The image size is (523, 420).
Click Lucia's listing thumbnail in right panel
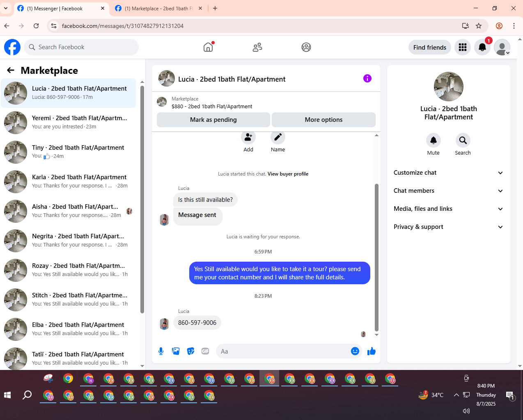[449, 87]
